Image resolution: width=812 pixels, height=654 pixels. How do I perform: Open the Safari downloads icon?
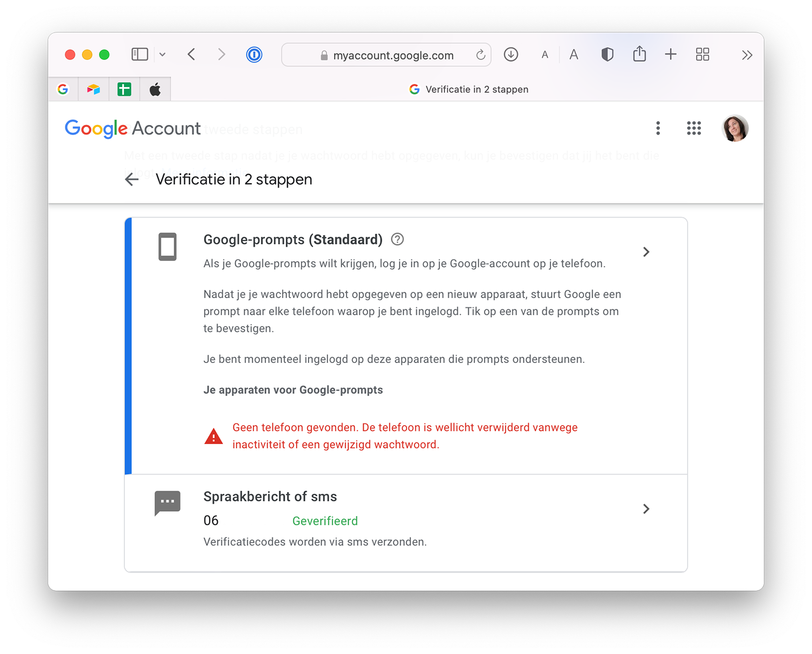pos(510,55)
